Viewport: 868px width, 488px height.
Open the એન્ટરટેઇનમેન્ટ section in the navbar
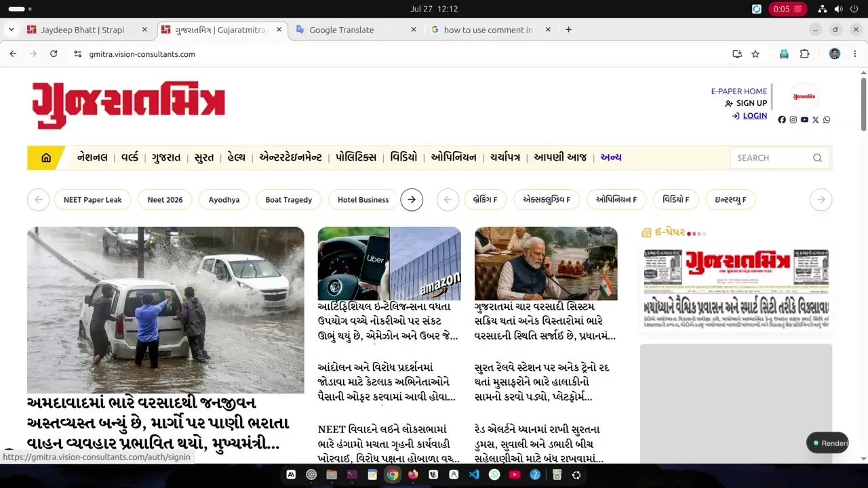tap(290, 158)
